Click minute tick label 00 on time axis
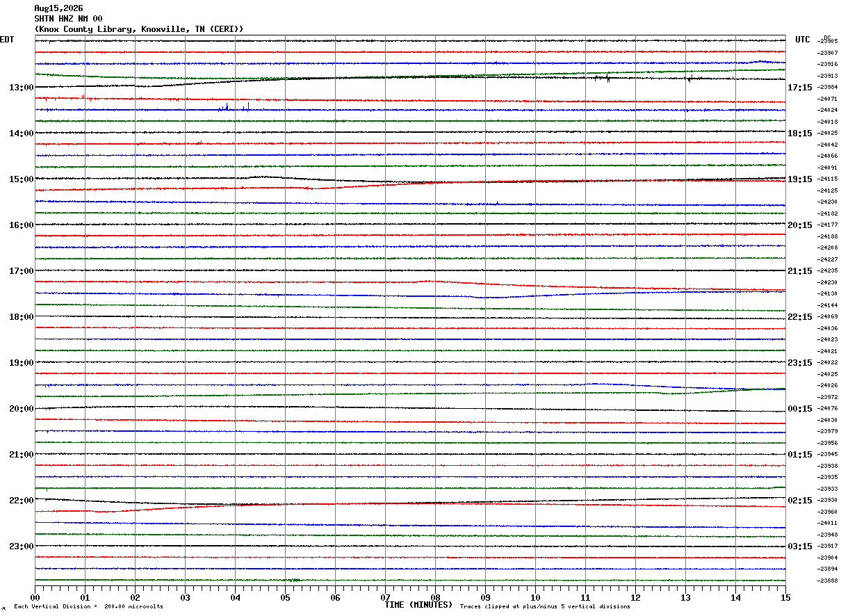This screenshot has width=841, height=616. click(35, 598)
